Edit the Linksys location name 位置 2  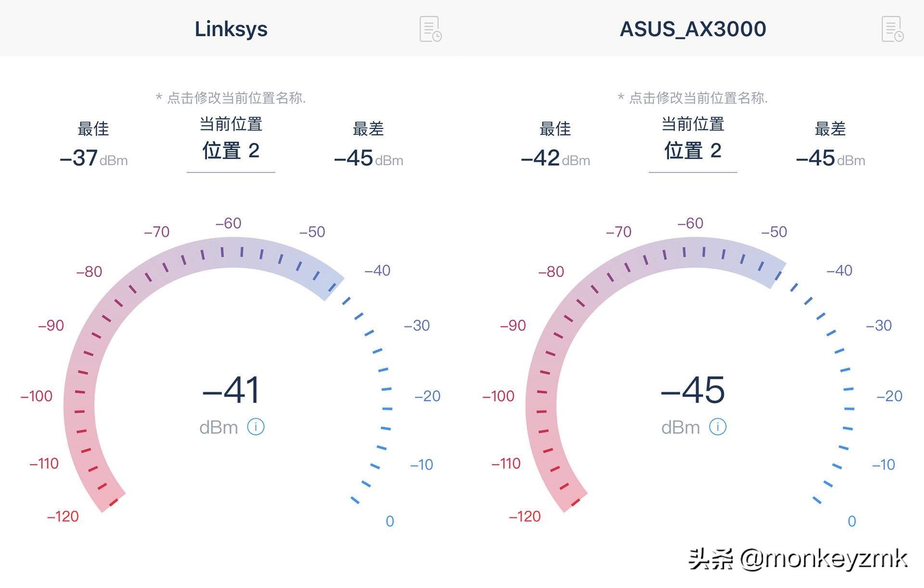231,151
